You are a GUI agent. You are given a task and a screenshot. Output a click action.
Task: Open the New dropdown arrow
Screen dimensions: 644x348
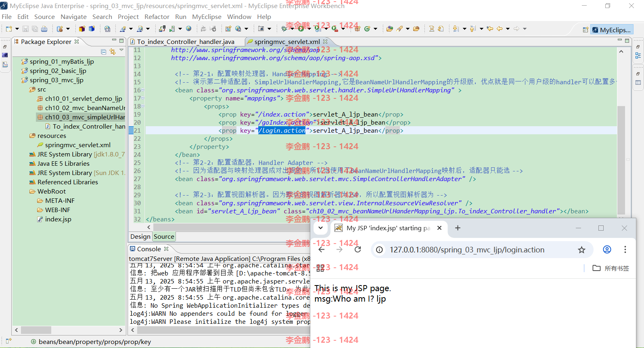point(17,29)
